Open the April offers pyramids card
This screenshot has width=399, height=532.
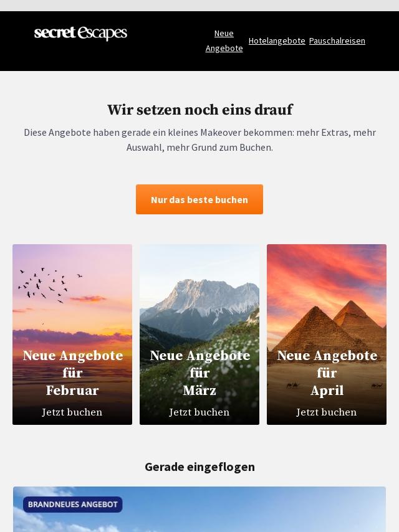tap(327, 334)
